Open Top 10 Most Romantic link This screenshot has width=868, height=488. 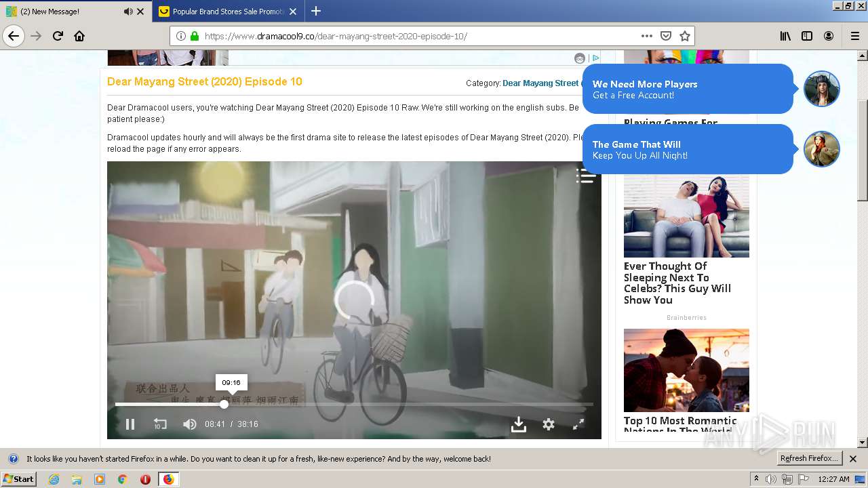point(680,425)
